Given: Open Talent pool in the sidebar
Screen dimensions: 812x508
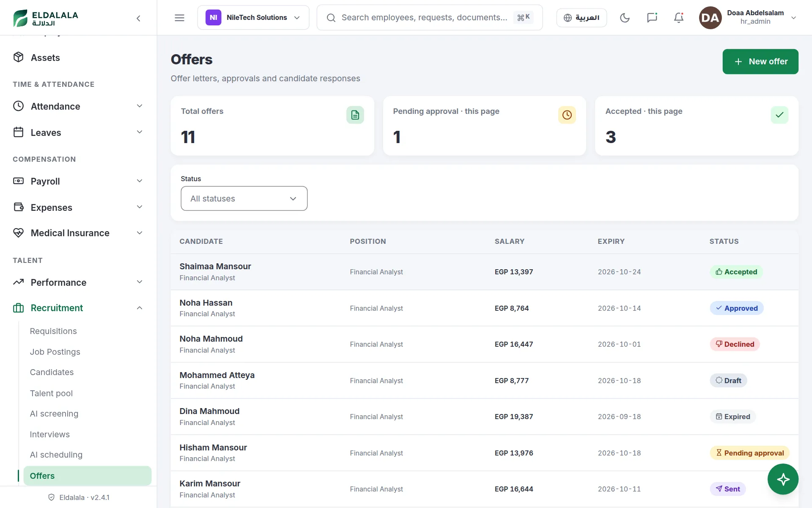Looking at the screenshot, I should click(51, 393).
